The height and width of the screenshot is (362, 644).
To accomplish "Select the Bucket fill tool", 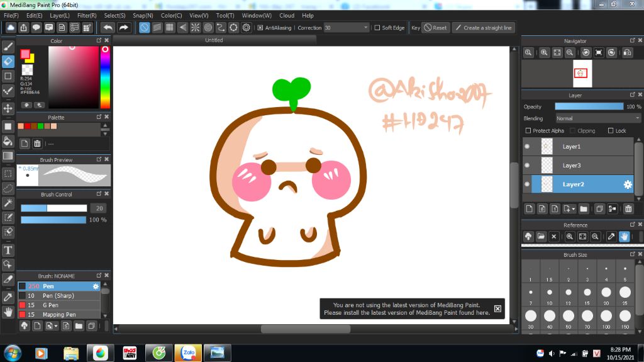I will [8, 142].
